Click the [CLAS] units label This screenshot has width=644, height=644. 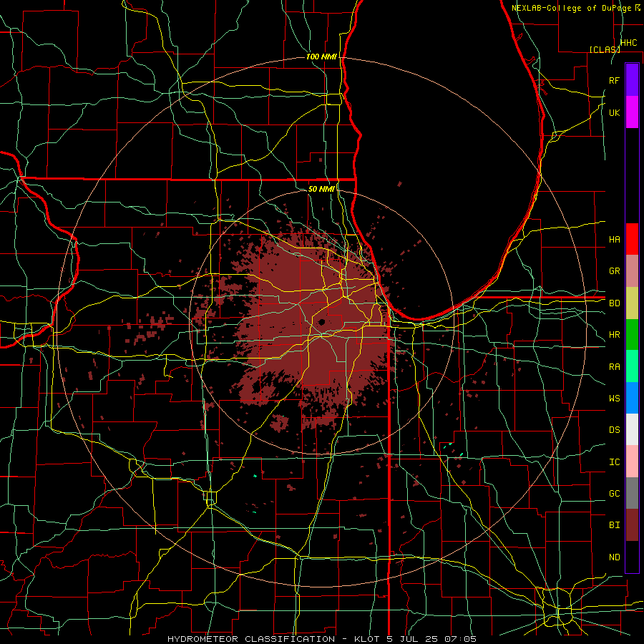pos(605,49)
